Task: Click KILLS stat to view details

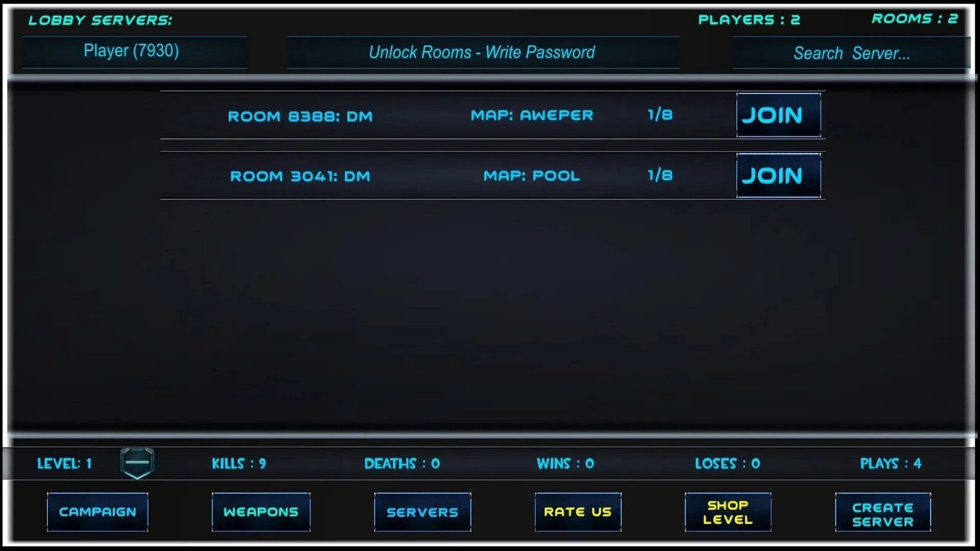Action: (x=238, y=463)
